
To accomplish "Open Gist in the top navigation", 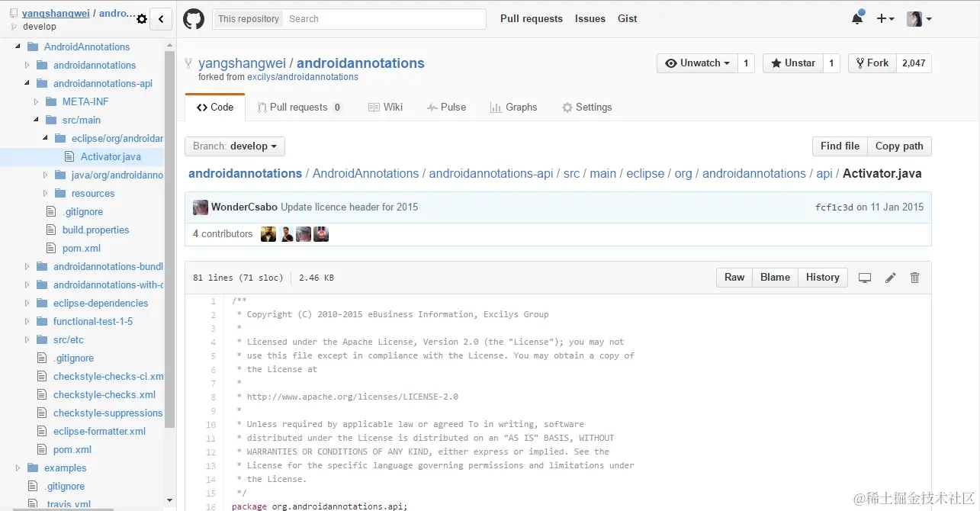I will click(x=628, y=19).
